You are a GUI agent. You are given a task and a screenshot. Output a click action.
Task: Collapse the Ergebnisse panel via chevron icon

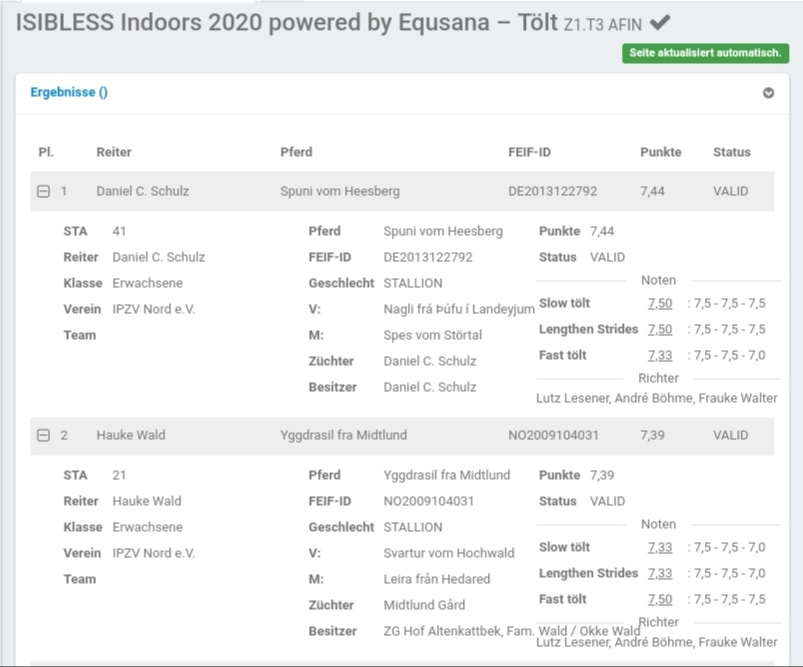(768, 93)
